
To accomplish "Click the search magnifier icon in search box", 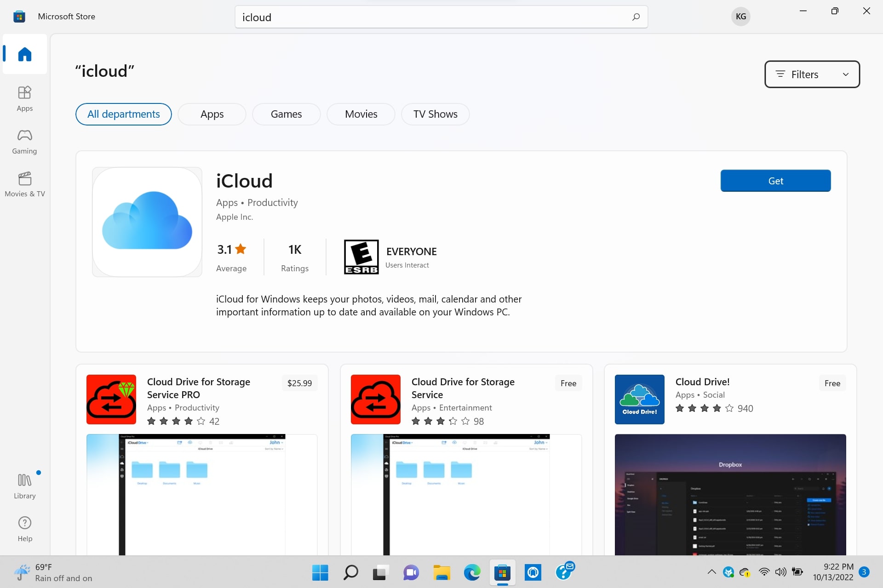I will click(x=636, y=17).
